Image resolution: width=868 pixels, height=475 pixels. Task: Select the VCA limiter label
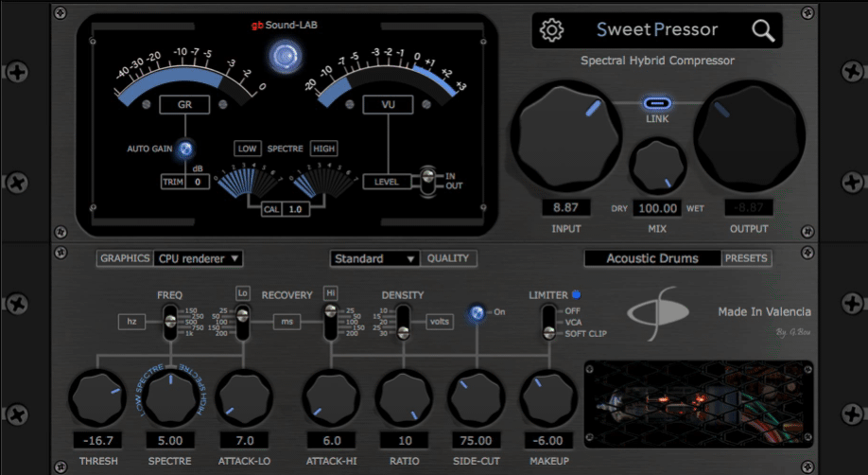pos(573,322)
